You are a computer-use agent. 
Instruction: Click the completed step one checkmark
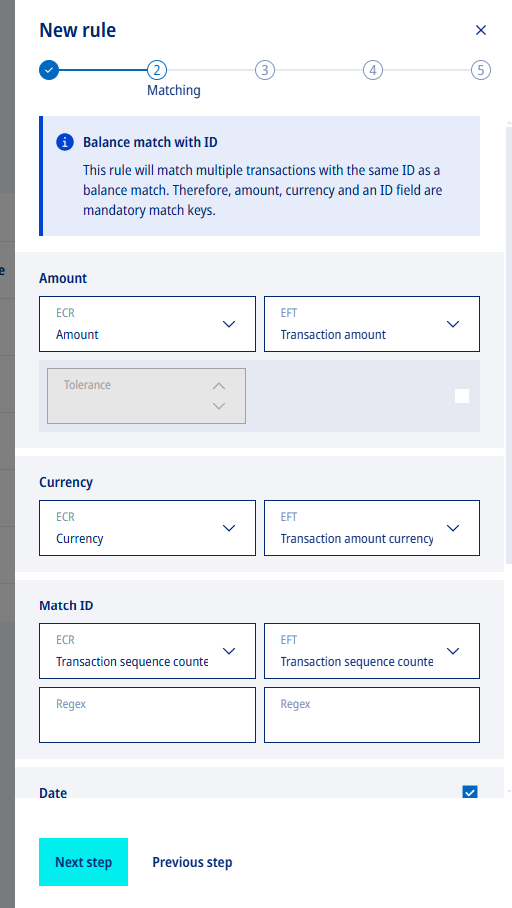tap(49, 71)
